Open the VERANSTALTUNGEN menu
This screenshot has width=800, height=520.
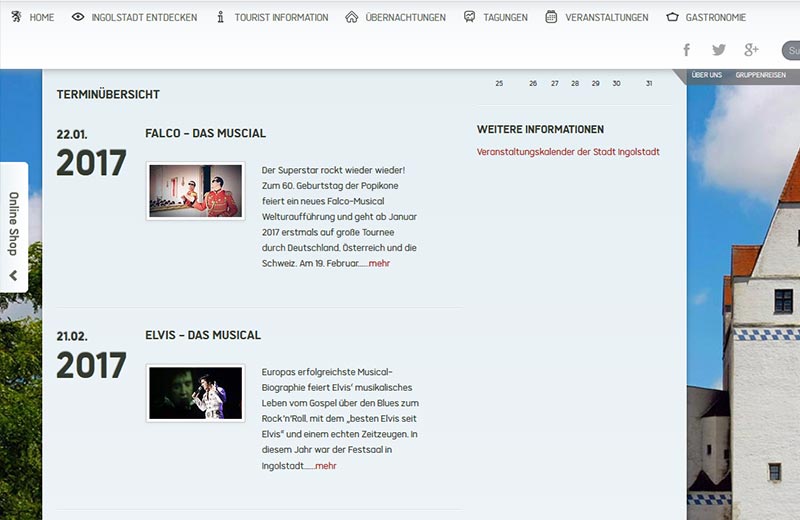[607, 17]
